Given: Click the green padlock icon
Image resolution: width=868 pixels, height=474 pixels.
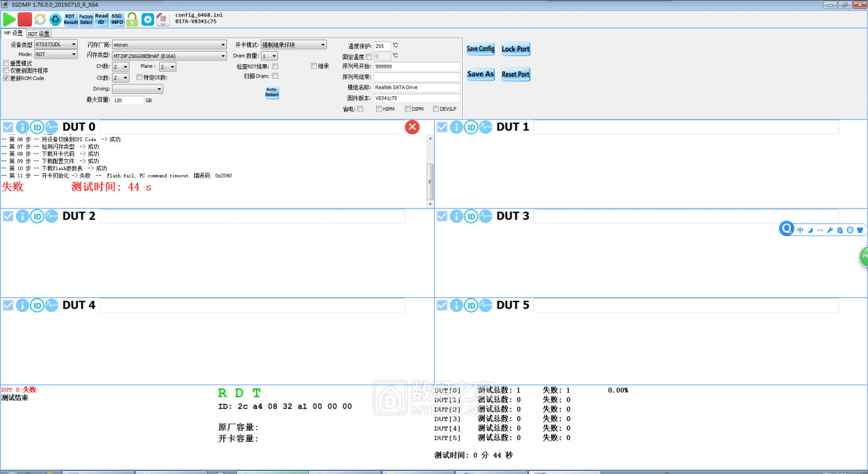Looking at the screenshot, I should (x=132, y=20).
